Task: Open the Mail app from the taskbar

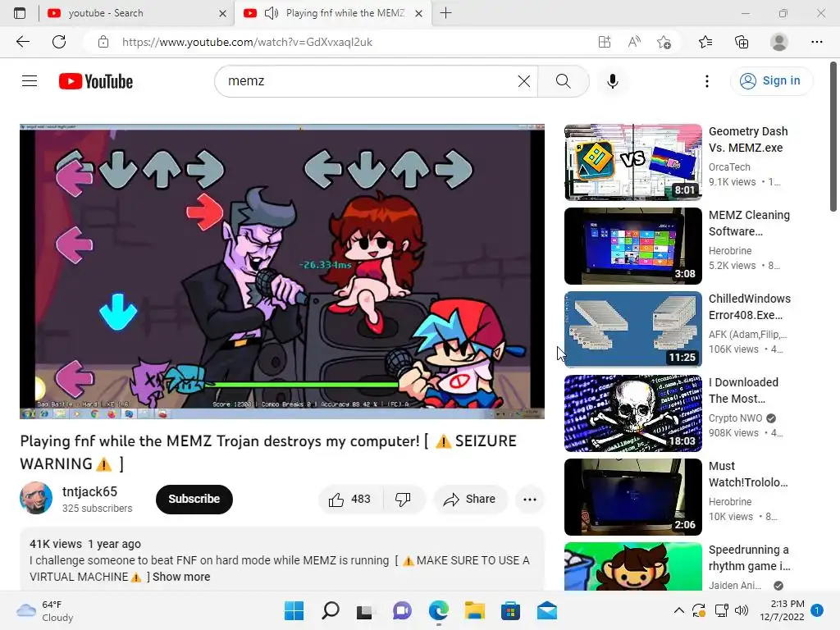Action: 546,610
